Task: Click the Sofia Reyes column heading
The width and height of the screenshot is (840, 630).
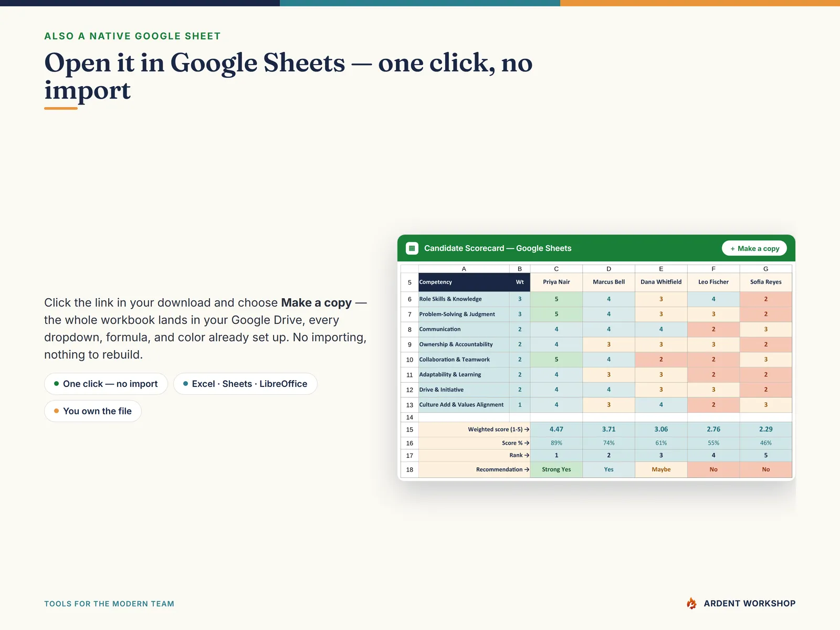Action: (x=766, y=282)
